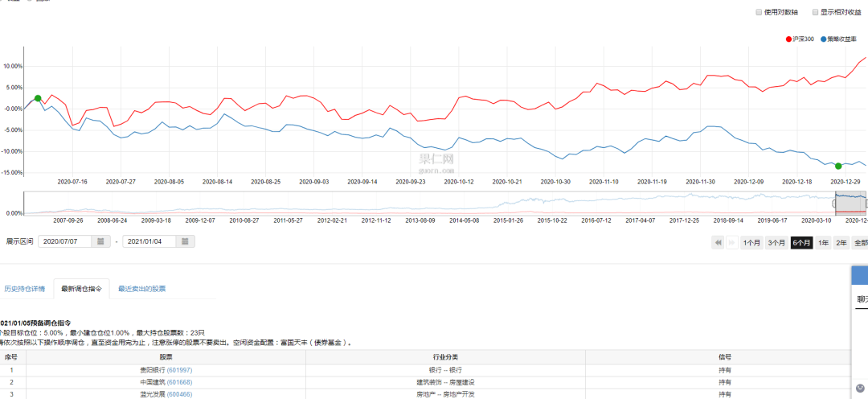Click the smiley icon at bottom right

click(x=860, y=388)
